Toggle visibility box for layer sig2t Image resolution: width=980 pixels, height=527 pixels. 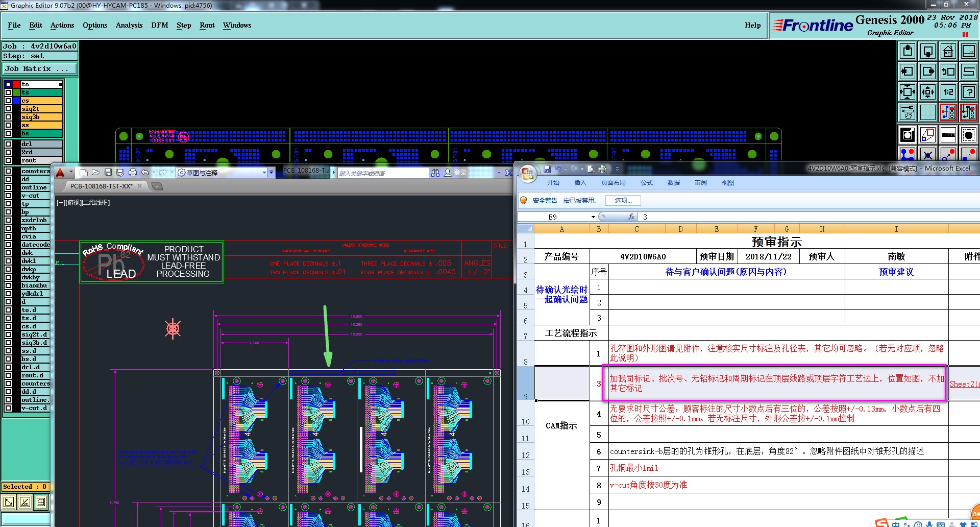(x=8, y=109)
